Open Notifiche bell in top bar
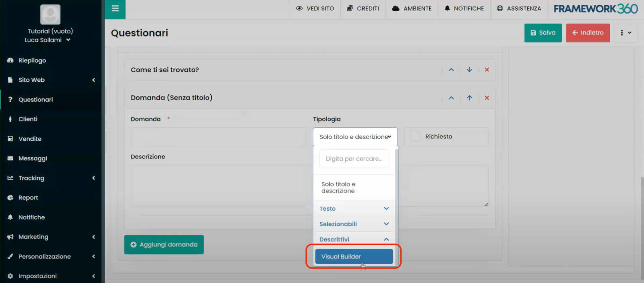Image resolution: width=644 pixels, height=283 pixels. (x=464, y=9)
